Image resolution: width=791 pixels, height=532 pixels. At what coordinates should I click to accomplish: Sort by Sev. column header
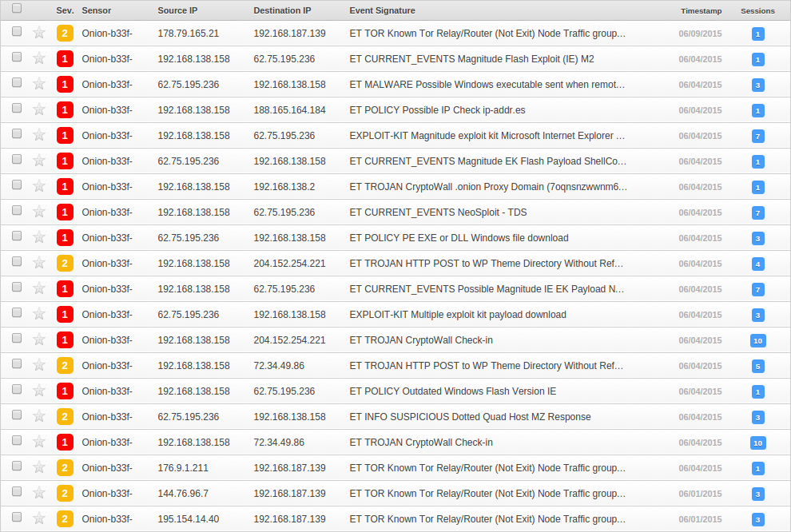pos(65,10)
